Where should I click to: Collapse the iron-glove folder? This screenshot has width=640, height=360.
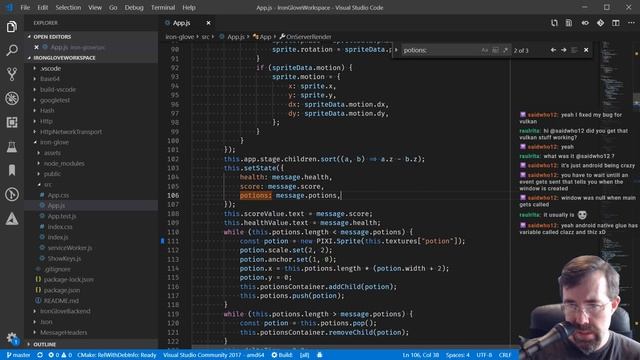(x=54, y=142)
